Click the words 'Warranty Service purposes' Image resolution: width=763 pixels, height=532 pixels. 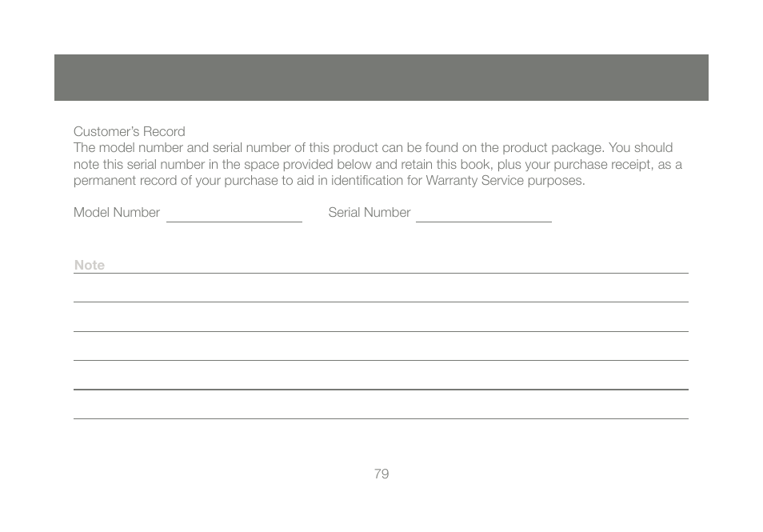505,181
